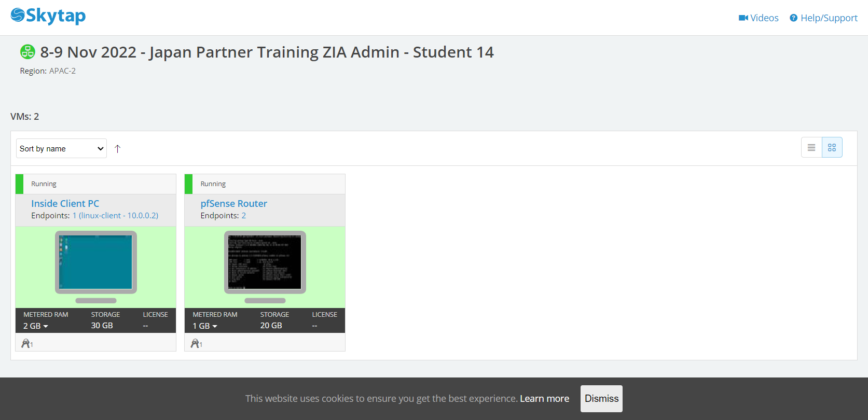This screenshot has height=420, width=868.
Task: Open the Videos link
Action: click(x=759, y=18)
